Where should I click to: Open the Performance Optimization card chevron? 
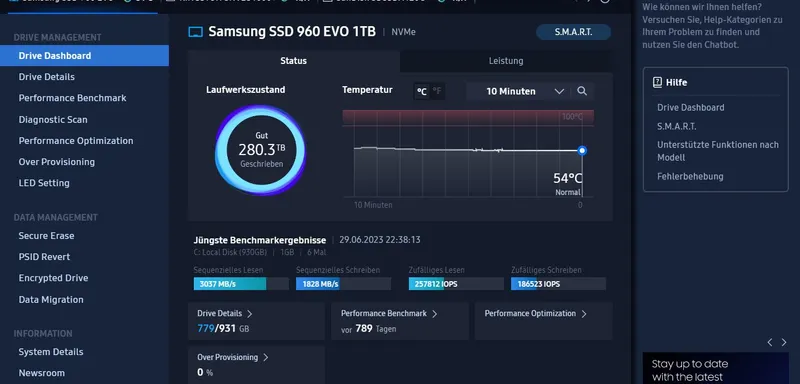pyautogui.click(x=584, y=314)
